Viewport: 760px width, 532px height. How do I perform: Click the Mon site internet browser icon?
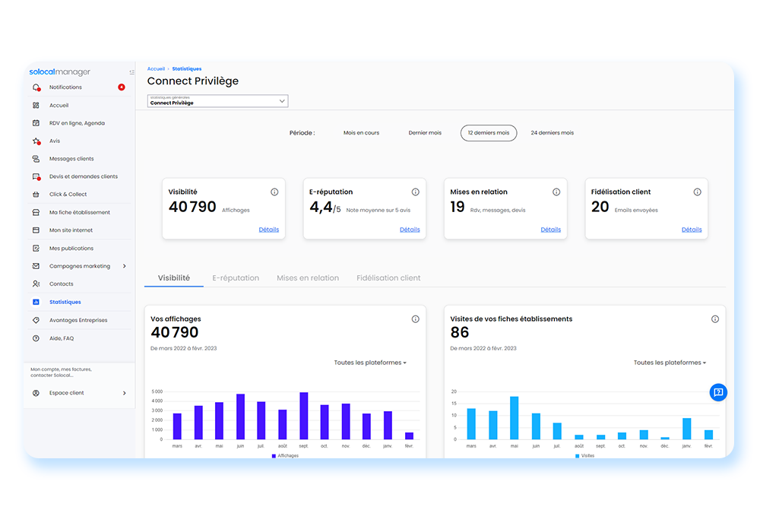coord(36,230)
